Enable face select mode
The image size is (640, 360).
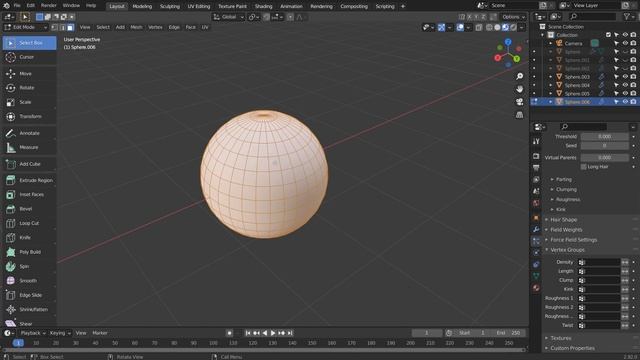[x=70, y=27]
